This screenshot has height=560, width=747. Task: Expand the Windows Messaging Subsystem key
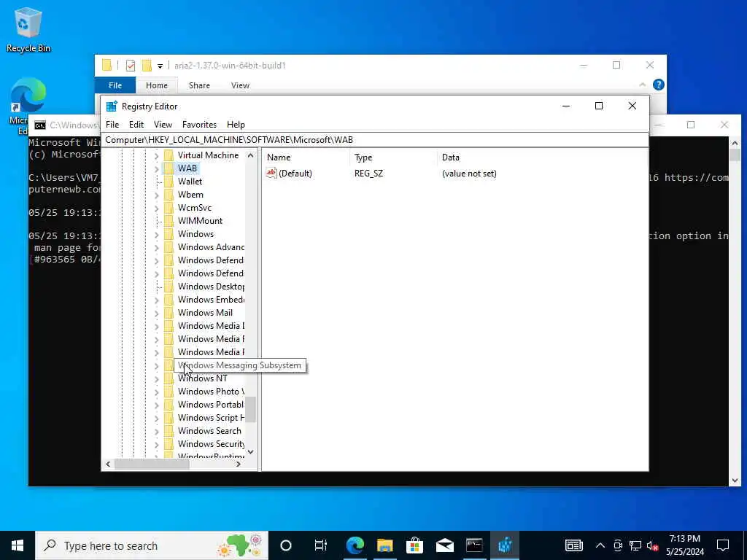[x=156, y=365]
